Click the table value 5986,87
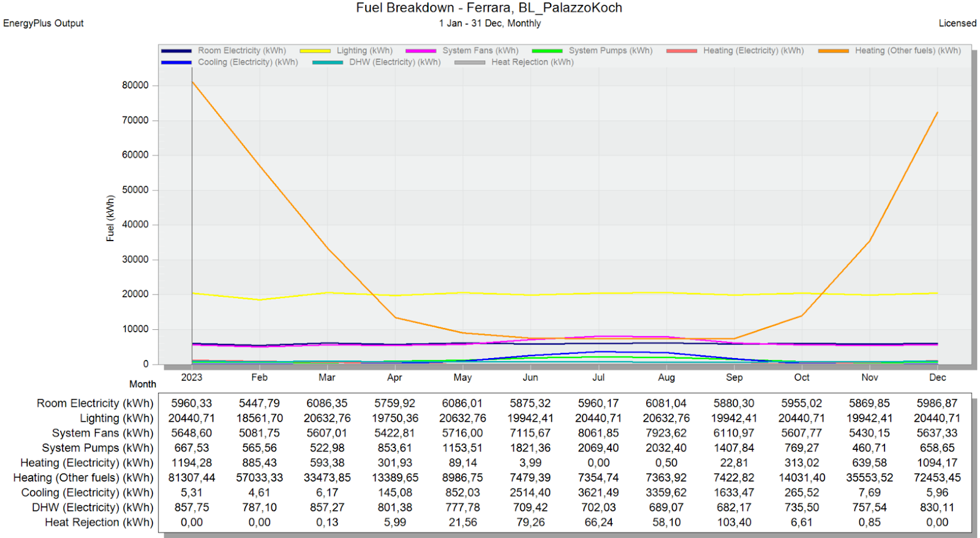The height and width of the screenshot is (538, 980). pyautogui.click(x=938, y=403)
